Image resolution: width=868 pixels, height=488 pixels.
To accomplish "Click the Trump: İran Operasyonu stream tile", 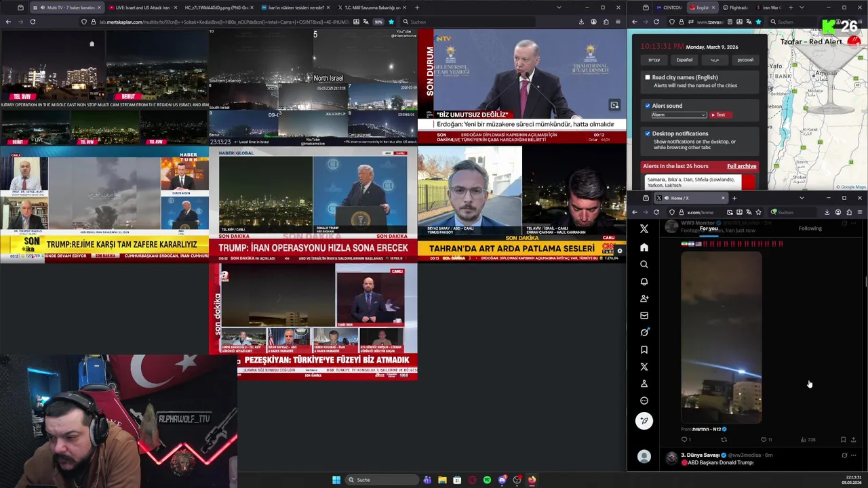I will [x=313, y=204].
